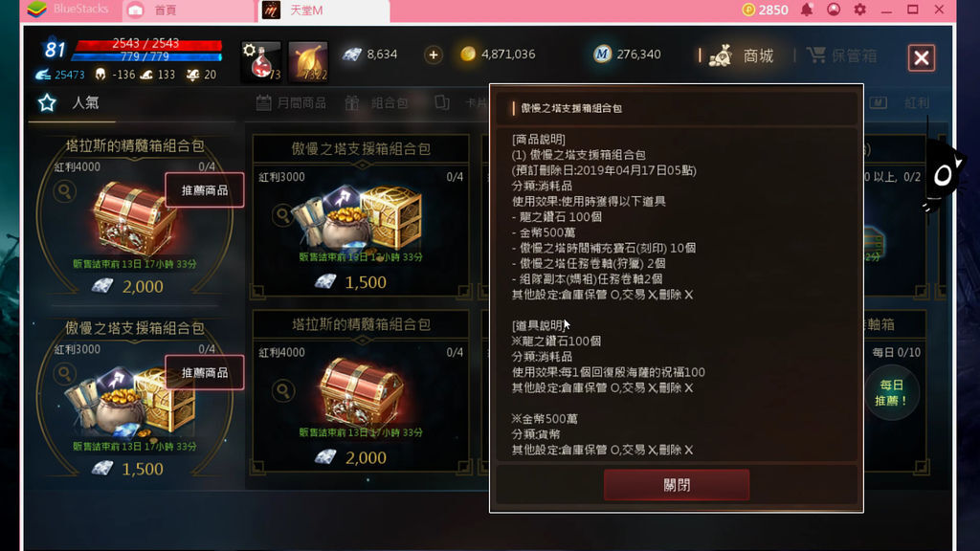This screenshot has width=980, height=551.
Task: Select the 2,000 diamond 塔拉斯的精髓箱 grid card
Action: tap(361, 391)
